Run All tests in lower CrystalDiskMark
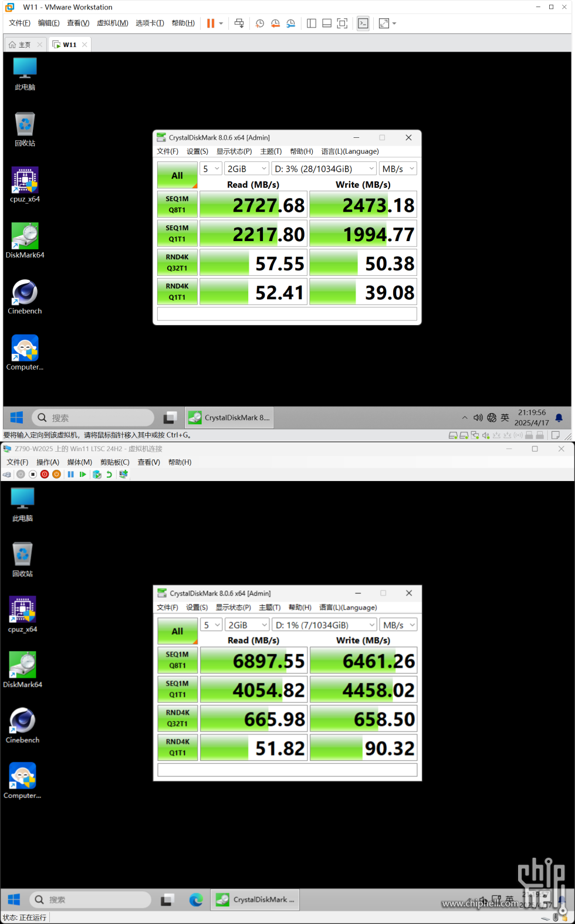 (178, 631)
